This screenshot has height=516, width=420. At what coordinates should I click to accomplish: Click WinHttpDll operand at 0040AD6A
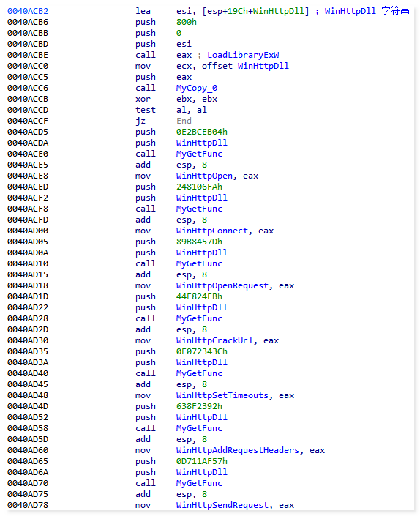click(x=202, y=472)
